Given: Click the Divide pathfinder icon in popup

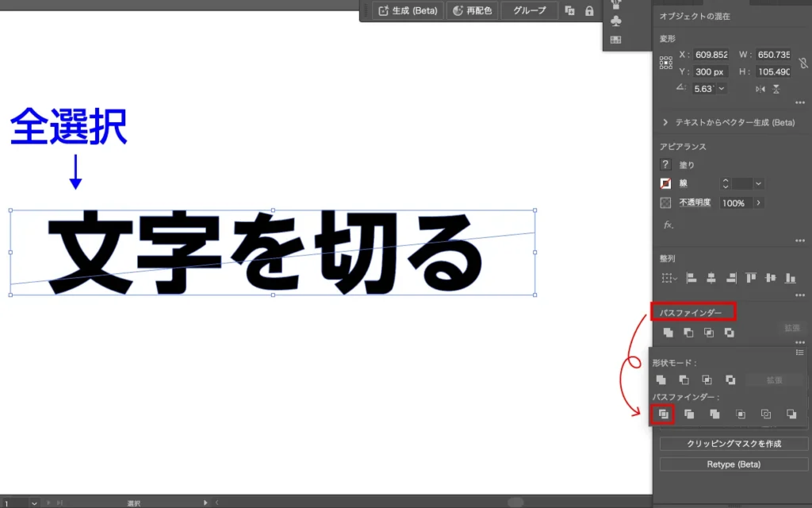Looking at the screenshot, I should (664, 414).
